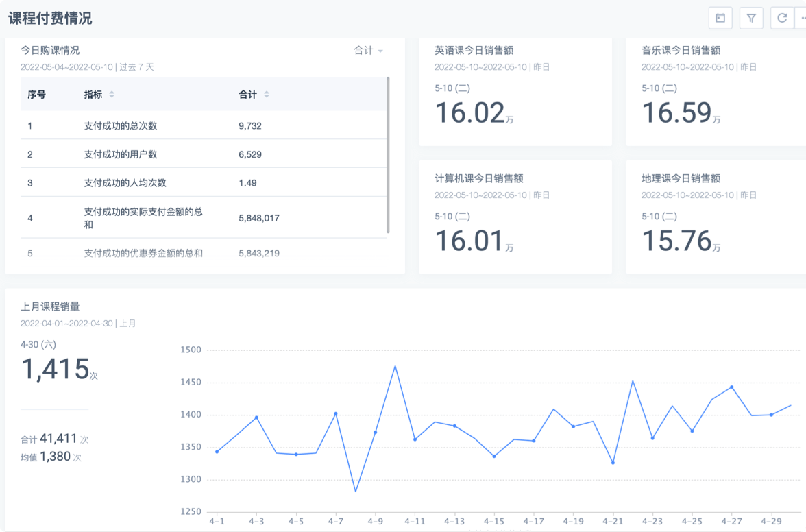Click the chart data point at 4-1
Screen dimensions: 806x532
point(217,452)
